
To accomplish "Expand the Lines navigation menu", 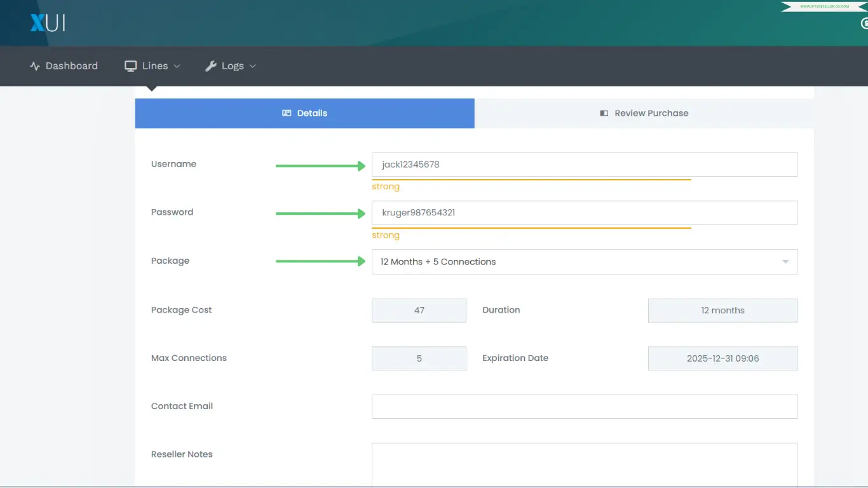I will (x=153, y=65).
